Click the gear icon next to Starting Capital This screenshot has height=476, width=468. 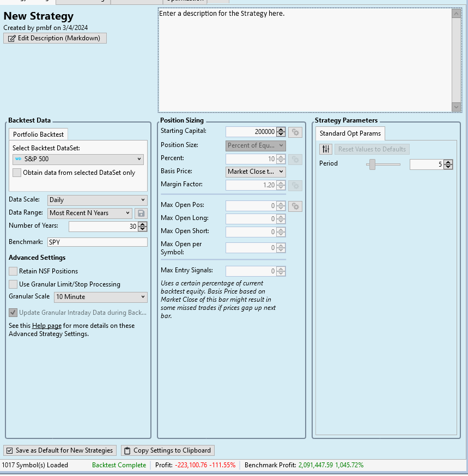point(295,132)
